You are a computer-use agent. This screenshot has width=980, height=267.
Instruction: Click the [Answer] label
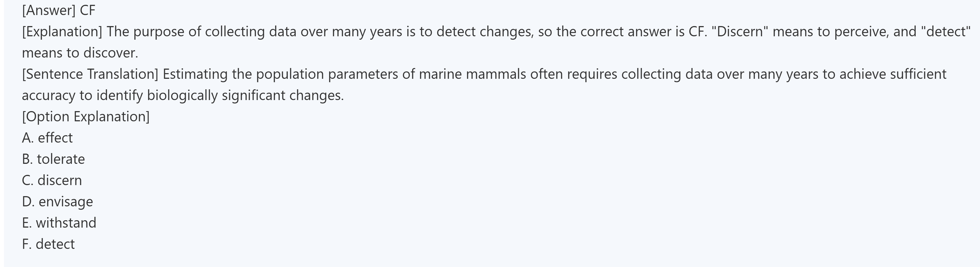(49, 10)
